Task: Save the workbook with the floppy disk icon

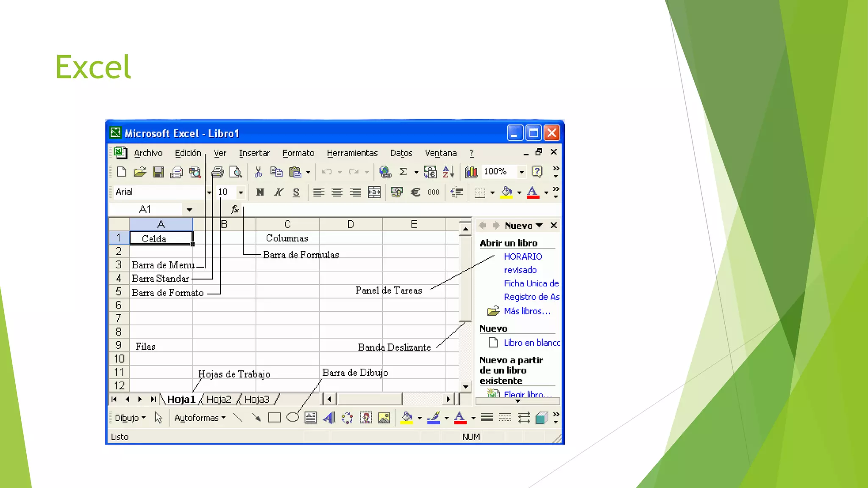Action: pos(158,172)
